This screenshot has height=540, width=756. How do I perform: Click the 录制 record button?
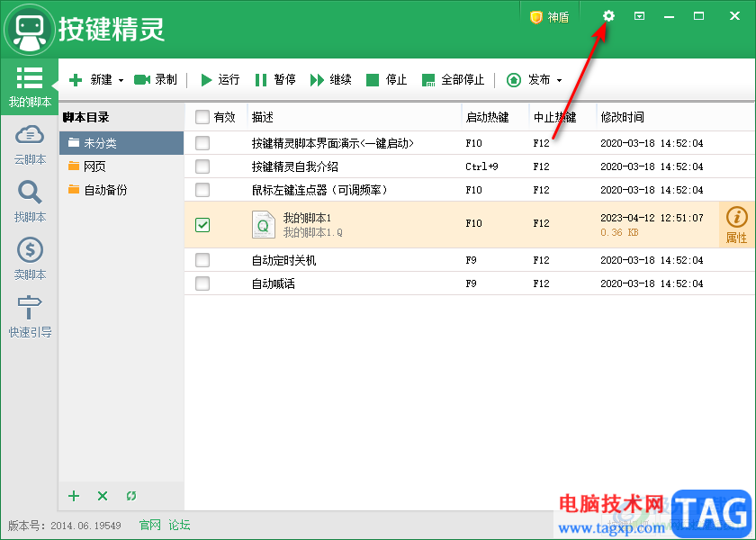point(156,79)
